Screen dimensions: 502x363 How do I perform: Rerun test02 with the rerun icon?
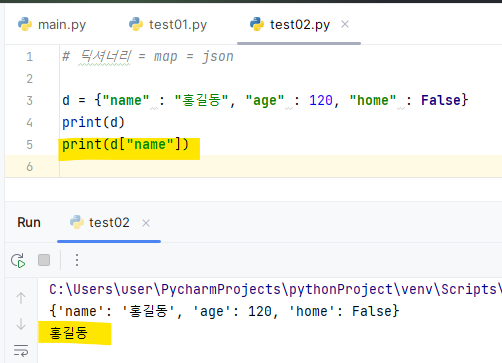click(18, 260)
